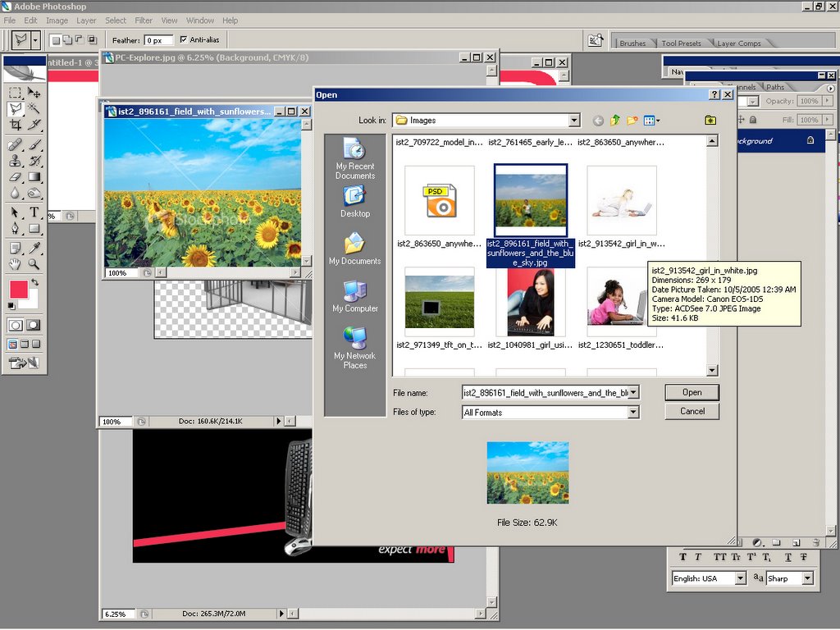
Task: Go up one folder level in Open dialog
Action: click(x=615, y=121)
